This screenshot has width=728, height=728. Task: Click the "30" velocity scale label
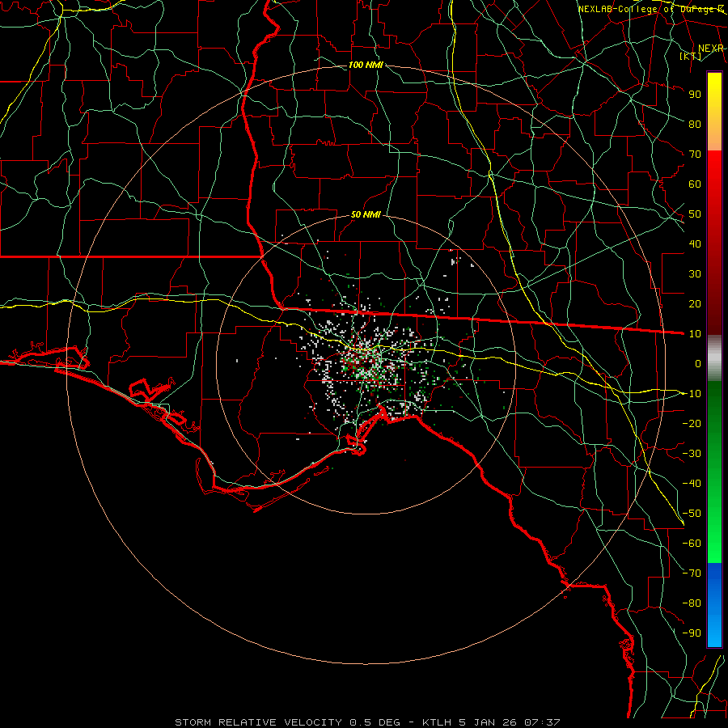click(x=695, y=274)
